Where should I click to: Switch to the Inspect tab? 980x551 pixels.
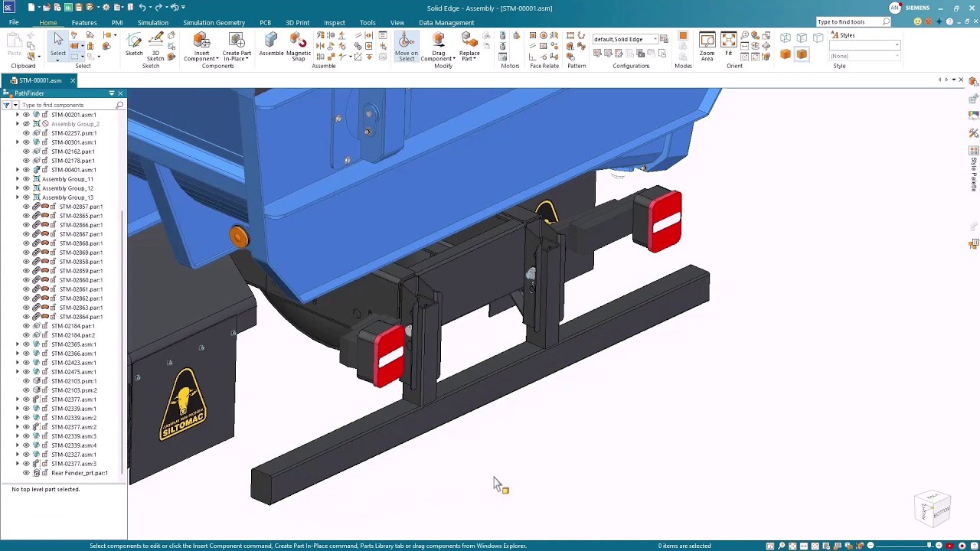pyautogui.click(x=335, y=22)
